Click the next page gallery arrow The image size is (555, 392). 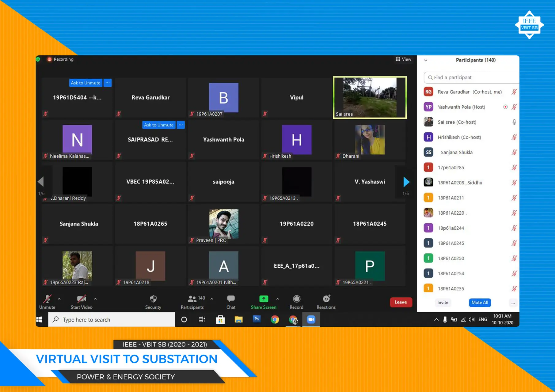[x=406, y=182]
